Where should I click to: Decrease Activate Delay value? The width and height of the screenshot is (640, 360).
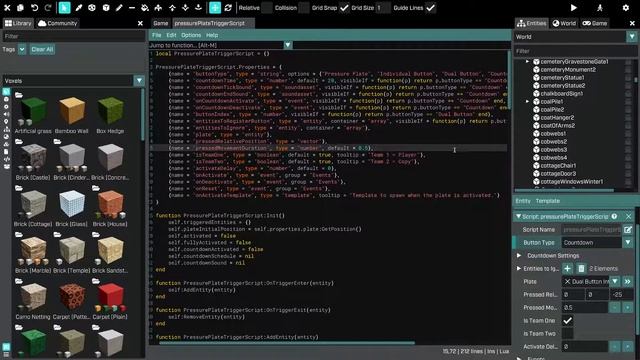[615, 347]
